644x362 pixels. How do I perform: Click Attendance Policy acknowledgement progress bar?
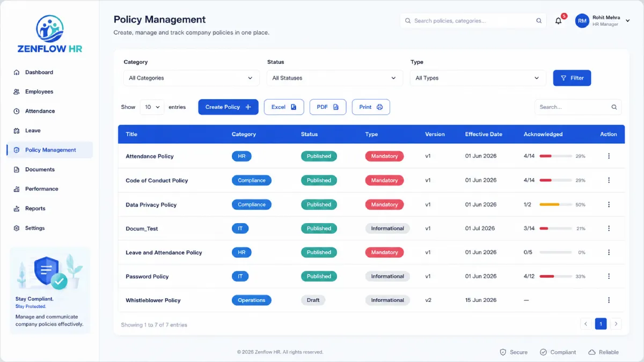tap(555, 156)
